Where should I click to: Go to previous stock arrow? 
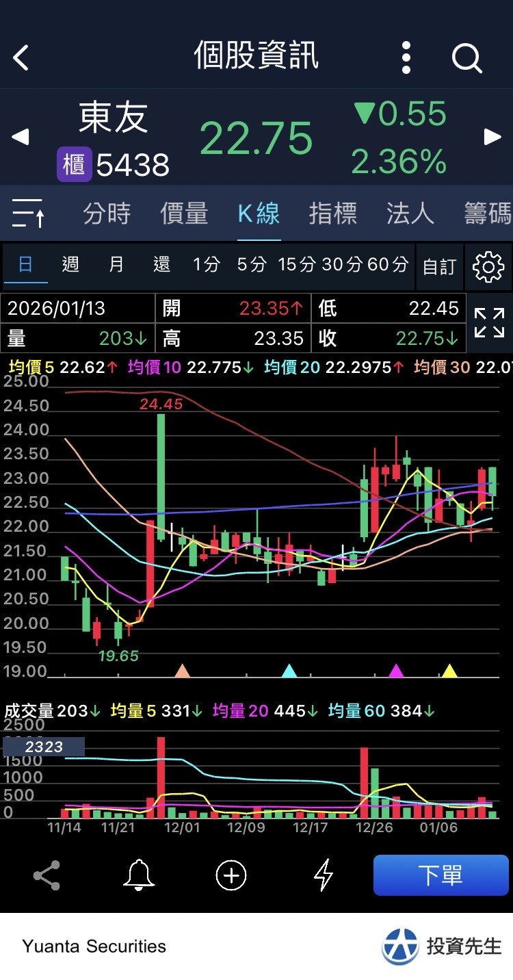pos(21,137)
